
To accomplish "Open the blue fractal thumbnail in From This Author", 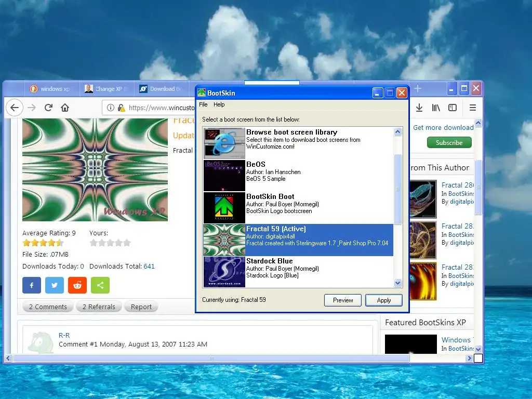I will (423, 199).
